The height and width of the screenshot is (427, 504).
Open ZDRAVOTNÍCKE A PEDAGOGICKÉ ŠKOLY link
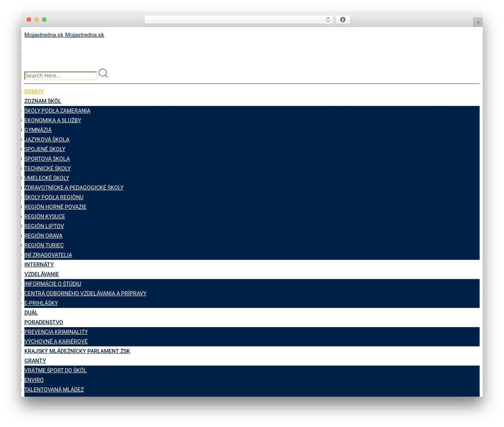(x=74, y=188)
